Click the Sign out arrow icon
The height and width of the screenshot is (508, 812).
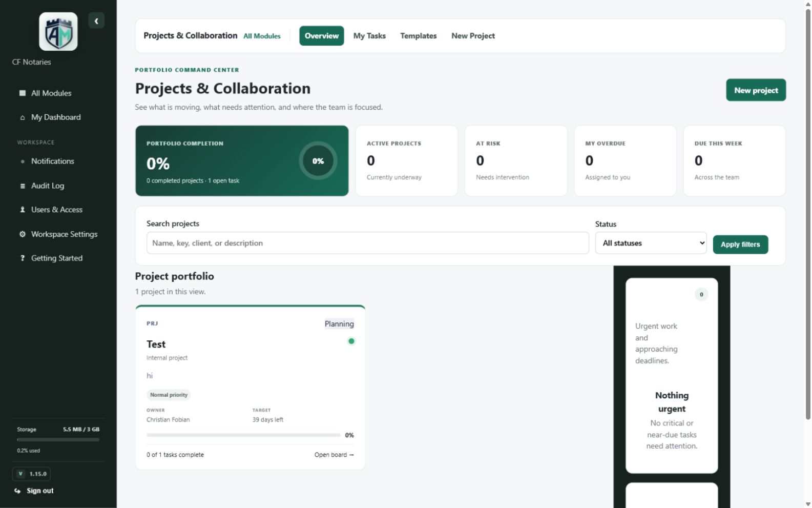17,491
